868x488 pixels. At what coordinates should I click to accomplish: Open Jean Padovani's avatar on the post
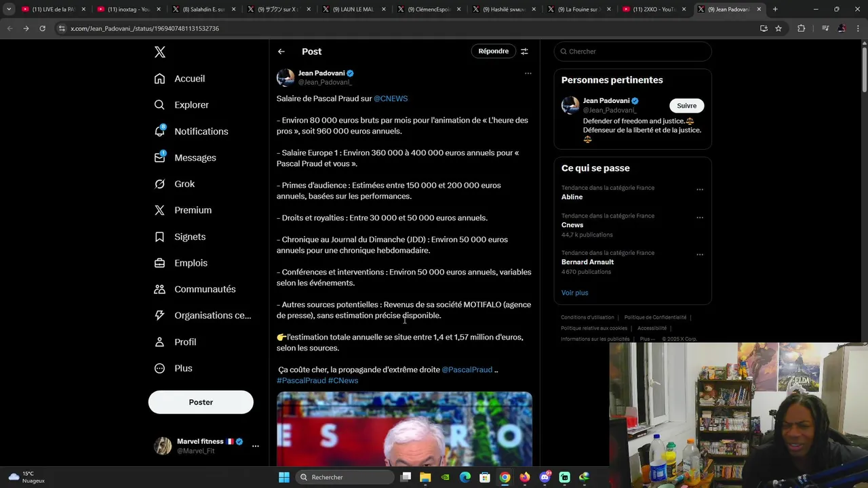point(285,77)
